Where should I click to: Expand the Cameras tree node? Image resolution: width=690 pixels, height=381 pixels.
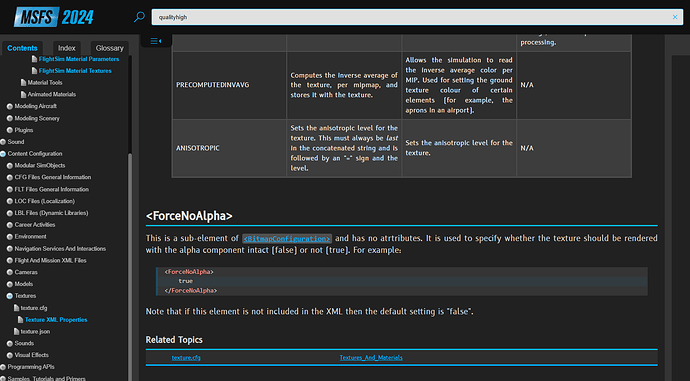click(x=10, y=272)
